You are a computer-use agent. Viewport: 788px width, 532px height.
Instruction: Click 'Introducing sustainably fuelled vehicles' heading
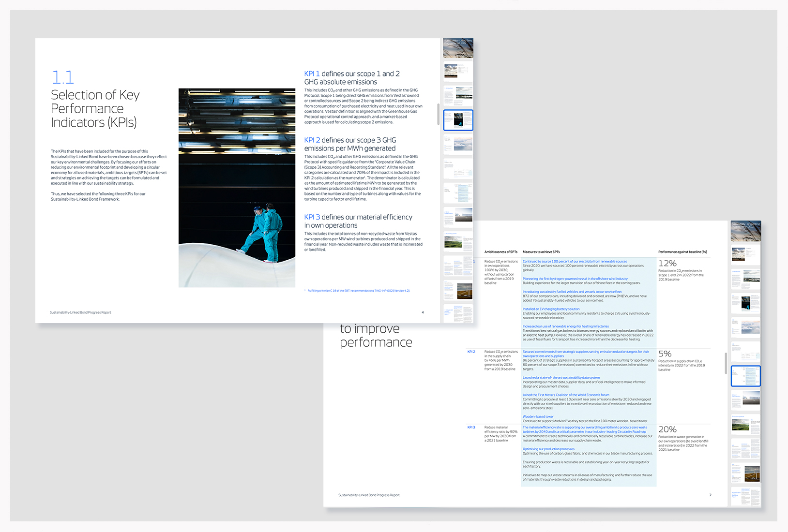tap(572, 292)
